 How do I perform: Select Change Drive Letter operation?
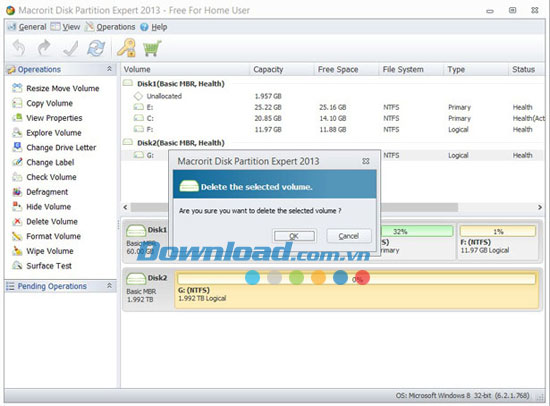coord(54,147)
